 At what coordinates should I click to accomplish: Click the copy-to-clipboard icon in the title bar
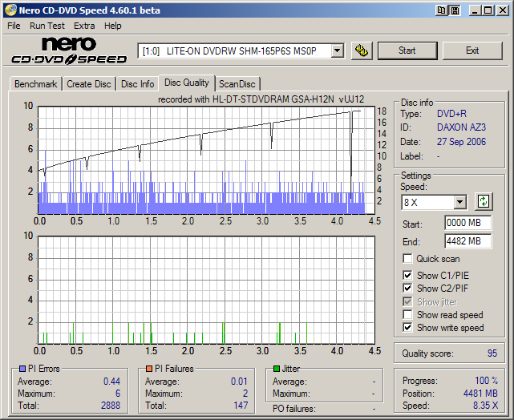tap(441, 10)
